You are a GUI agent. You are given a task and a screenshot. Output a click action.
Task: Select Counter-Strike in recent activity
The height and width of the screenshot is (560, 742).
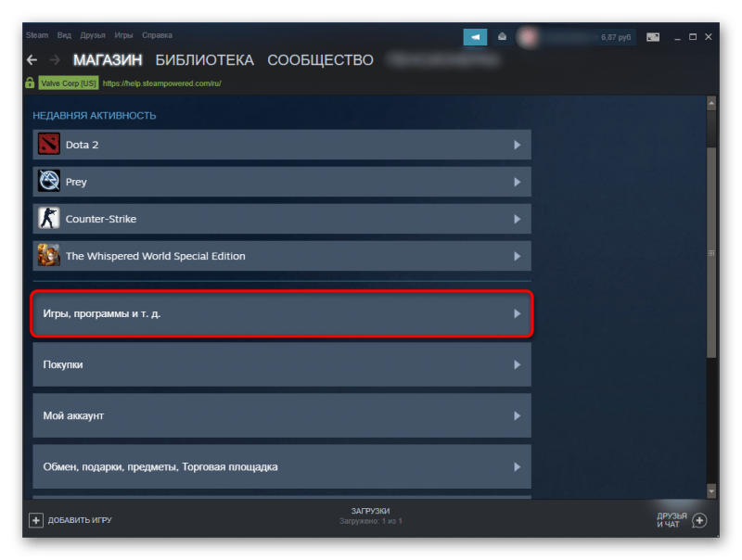tap(282, 219)
